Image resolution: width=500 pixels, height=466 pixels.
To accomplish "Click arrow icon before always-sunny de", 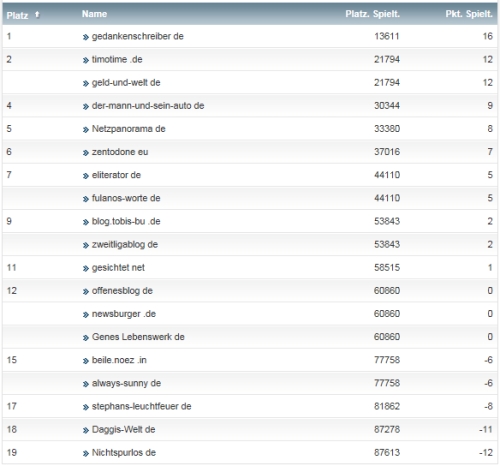I will coord(86,384).
